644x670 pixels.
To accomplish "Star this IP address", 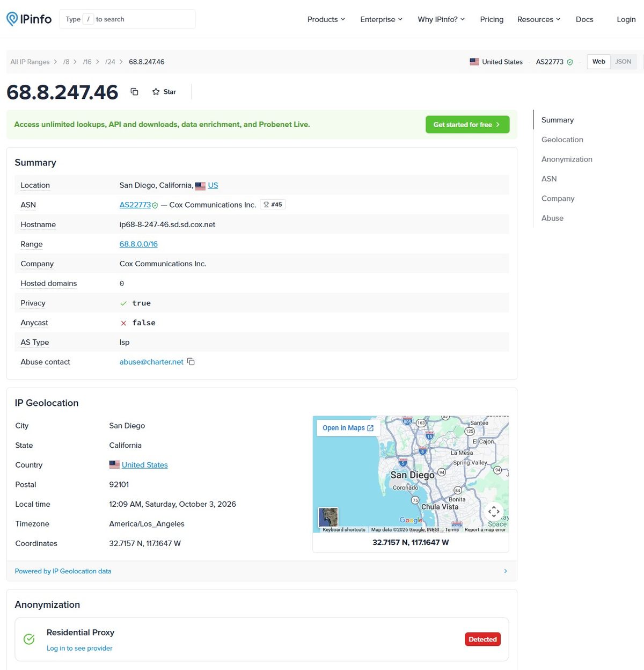I will [x=164, y=92].
